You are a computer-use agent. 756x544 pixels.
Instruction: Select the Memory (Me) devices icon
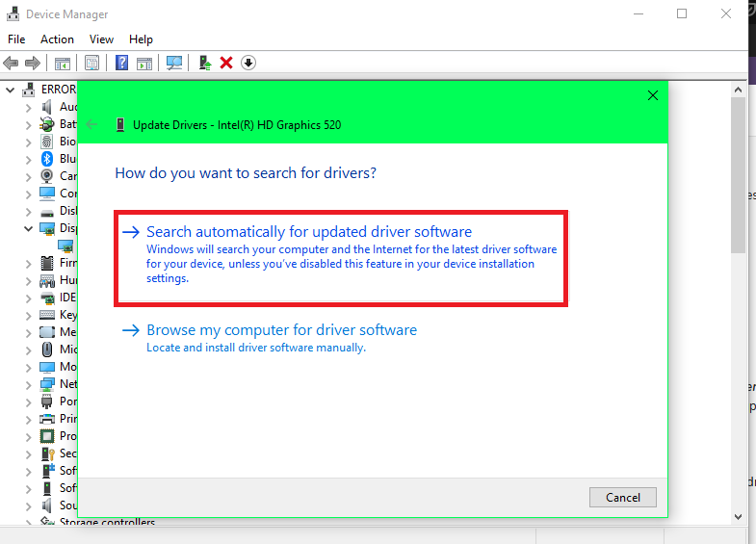coord(47,332)
